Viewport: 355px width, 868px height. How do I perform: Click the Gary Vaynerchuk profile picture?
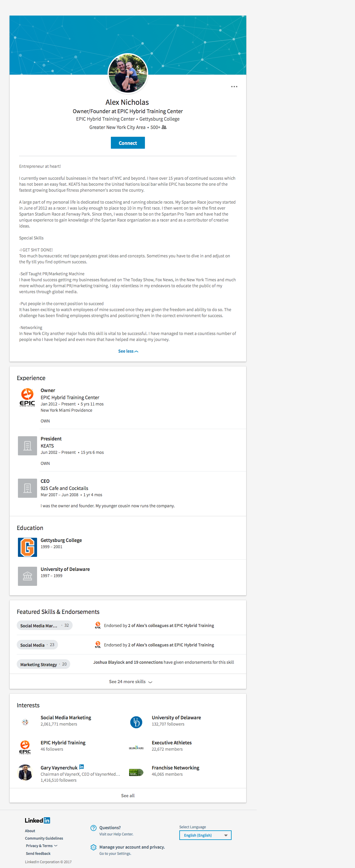tap(25, 772)
